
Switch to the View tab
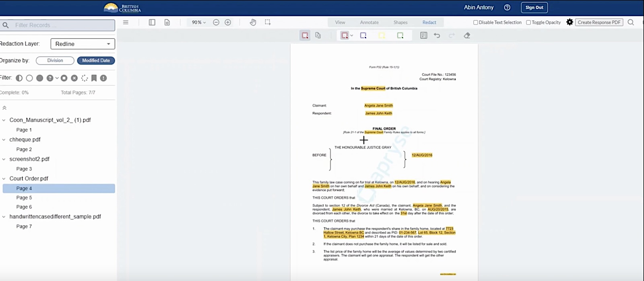point(340,23)
